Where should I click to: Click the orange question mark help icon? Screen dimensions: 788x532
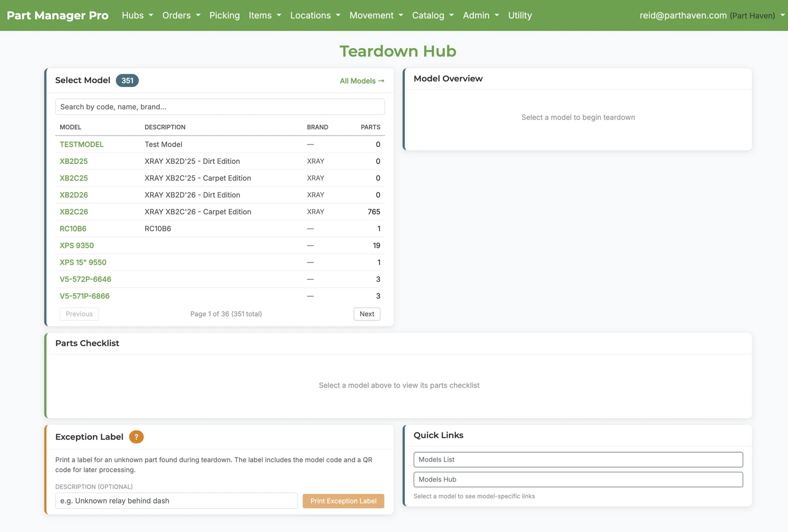(136, 437)
